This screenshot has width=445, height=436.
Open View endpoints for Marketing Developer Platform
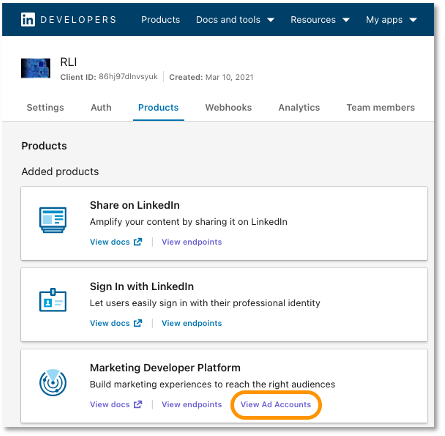(192, 404)
